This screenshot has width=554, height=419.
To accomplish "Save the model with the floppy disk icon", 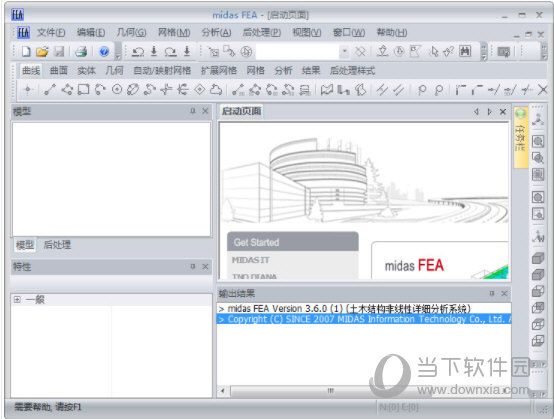I will (x=59, y=52).
